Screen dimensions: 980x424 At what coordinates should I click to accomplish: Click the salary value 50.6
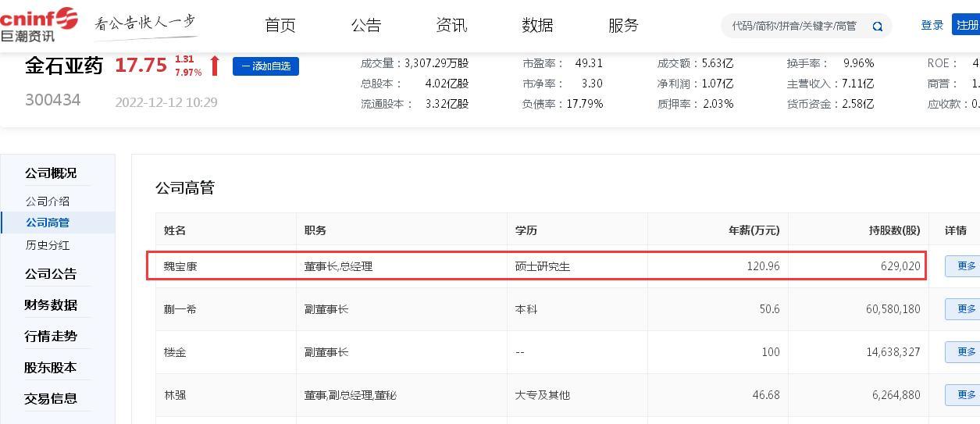pyautogui.click(x=769, y=309)
